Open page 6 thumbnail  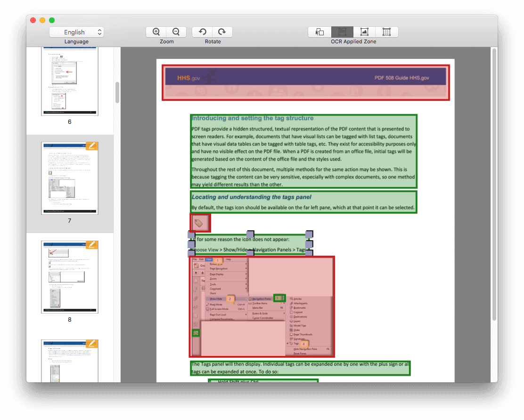click(x=70, y=81)
